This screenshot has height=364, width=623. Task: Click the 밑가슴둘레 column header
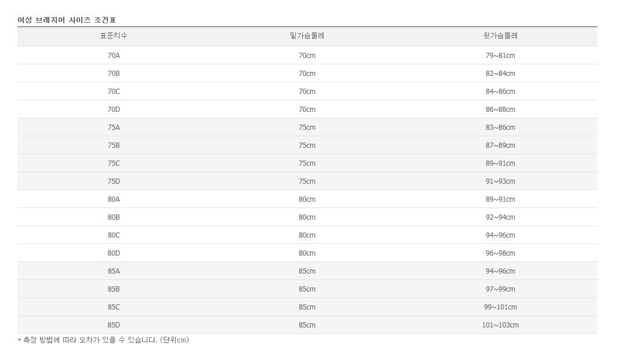click(307, 36)
